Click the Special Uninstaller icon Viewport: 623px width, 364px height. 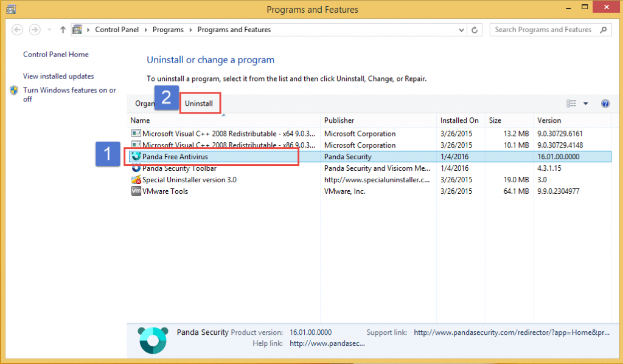136,180
